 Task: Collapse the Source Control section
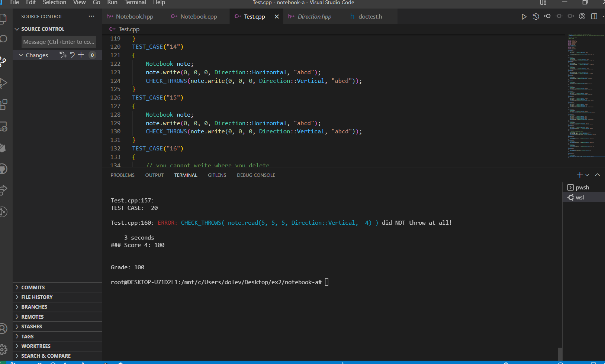(x=17, y=29)
